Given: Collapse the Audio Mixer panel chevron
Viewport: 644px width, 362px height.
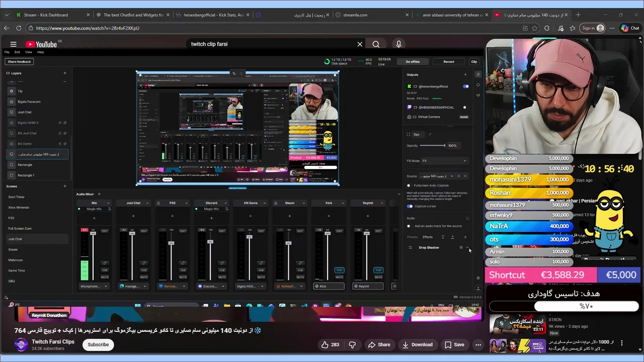Looking at the screenshot, I should coord(399,194).
